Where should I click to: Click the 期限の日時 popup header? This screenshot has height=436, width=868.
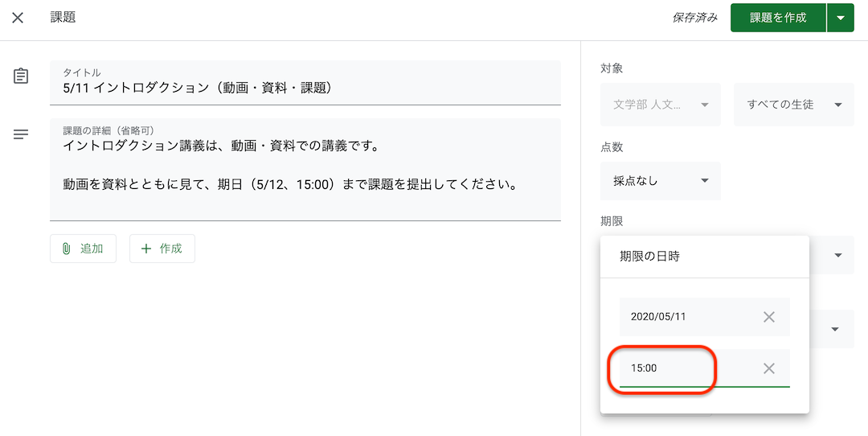[x=705, y=257]
